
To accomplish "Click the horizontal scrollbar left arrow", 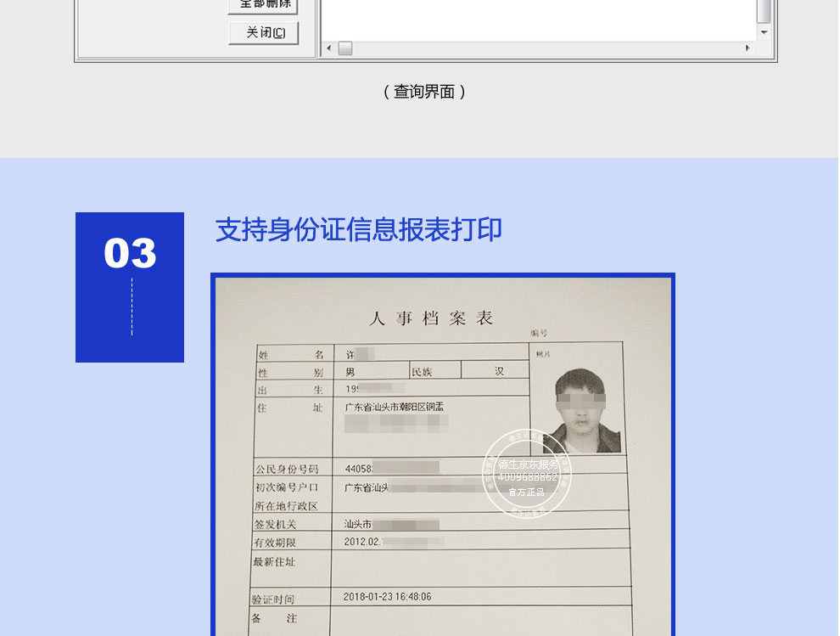I will pyautogui.click(x=328, y=48).
